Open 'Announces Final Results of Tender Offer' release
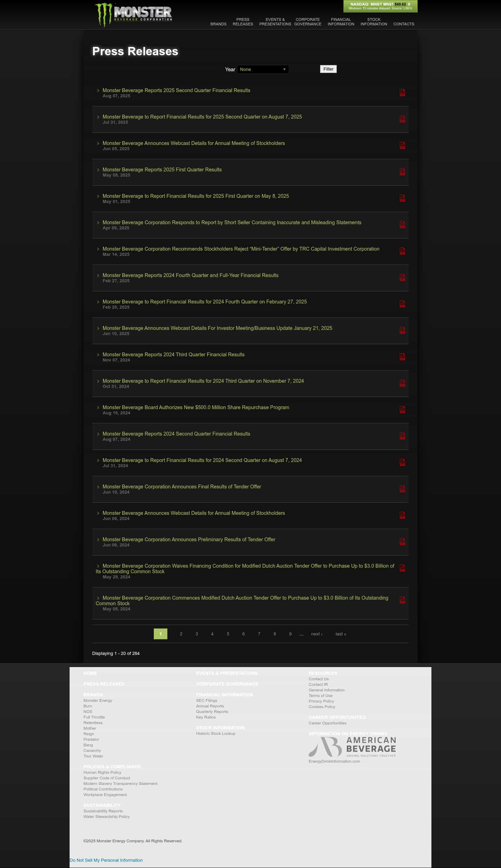The height and width of the screenshot is (868, 501). (182, 487)
